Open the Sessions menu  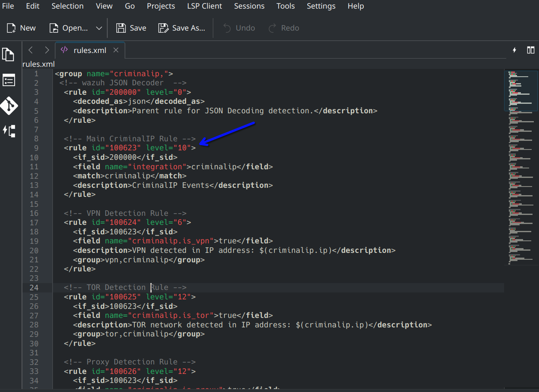[x=249, y=6]
